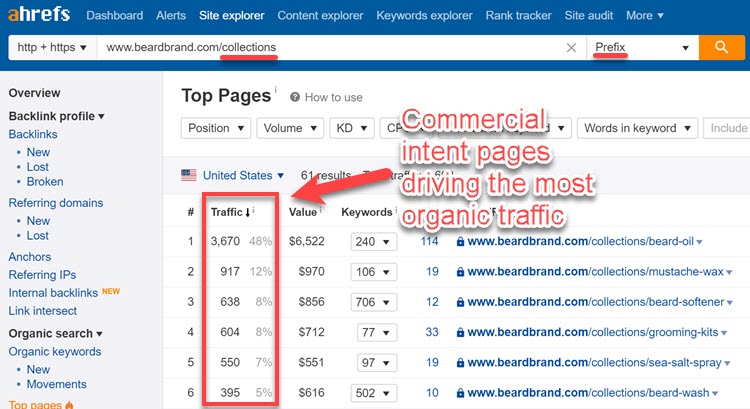Image resolution: width=750 pixels, height=409 pixels.
Task: Open Site audit
Action: (588, 15)
